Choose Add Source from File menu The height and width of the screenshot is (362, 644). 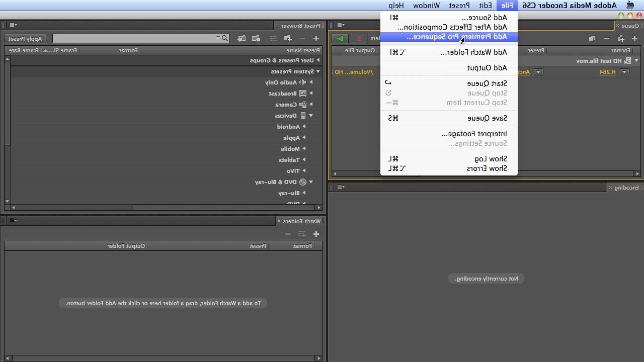click(449, 18)
